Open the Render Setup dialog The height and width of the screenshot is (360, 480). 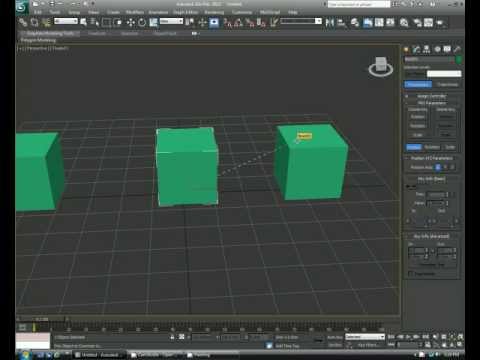point(418,22)
